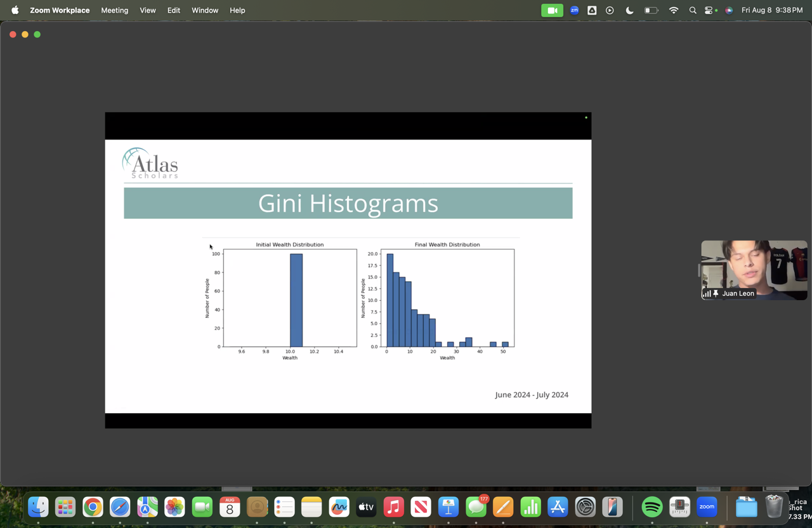Check the network signal bars on video tile

(707, 294)
